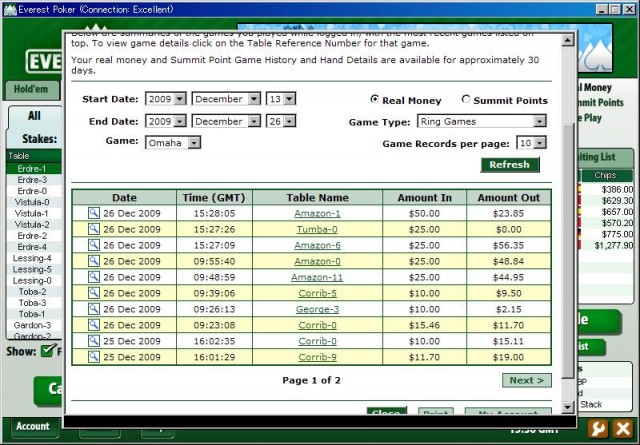Viewport: 640px width, 445px height.
Task: Click the wrench settings icon
Action: pos(598,429)
